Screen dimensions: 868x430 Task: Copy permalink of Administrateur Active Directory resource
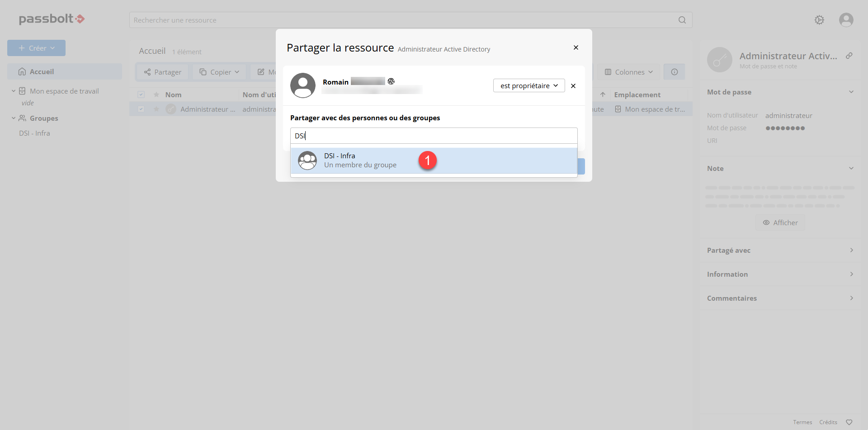[849, 56]
